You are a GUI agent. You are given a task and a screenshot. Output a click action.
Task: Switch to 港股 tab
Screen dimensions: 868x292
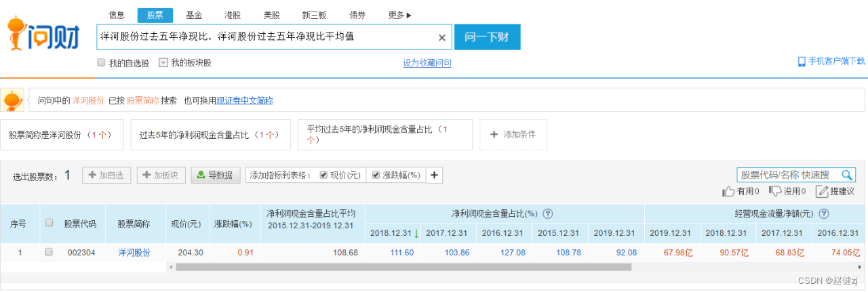(x=233, y=15)
